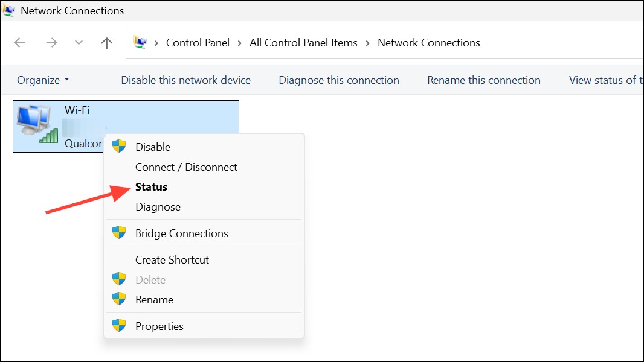The image size is (644, 362).
Task: Click the shield icon beside Rename
Action: coord(119,299)
